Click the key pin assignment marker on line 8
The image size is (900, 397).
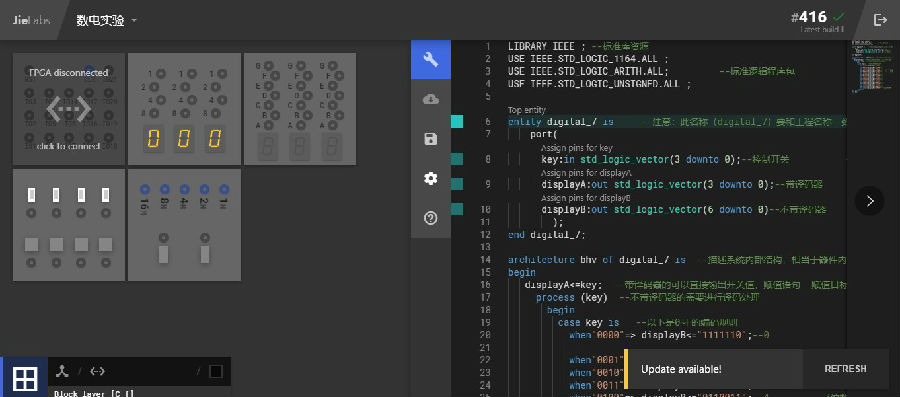(x=457, y=159)
